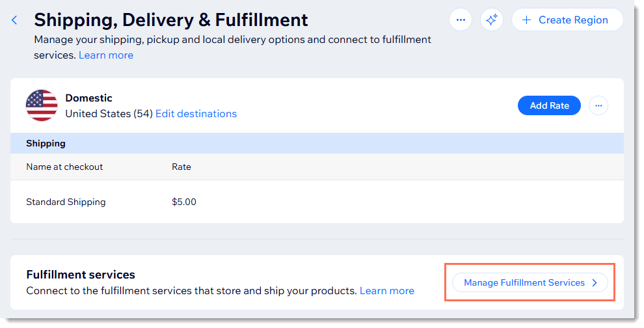Click the Domestic region title
This screenshot has height=328, width=644.
click(88, 98)
